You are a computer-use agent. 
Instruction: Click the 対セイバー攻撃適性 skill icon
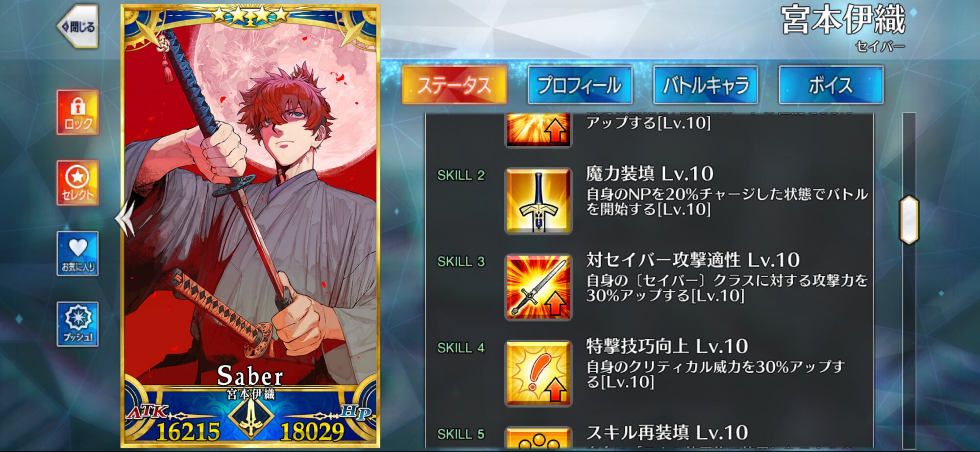(x=539, y=287)
